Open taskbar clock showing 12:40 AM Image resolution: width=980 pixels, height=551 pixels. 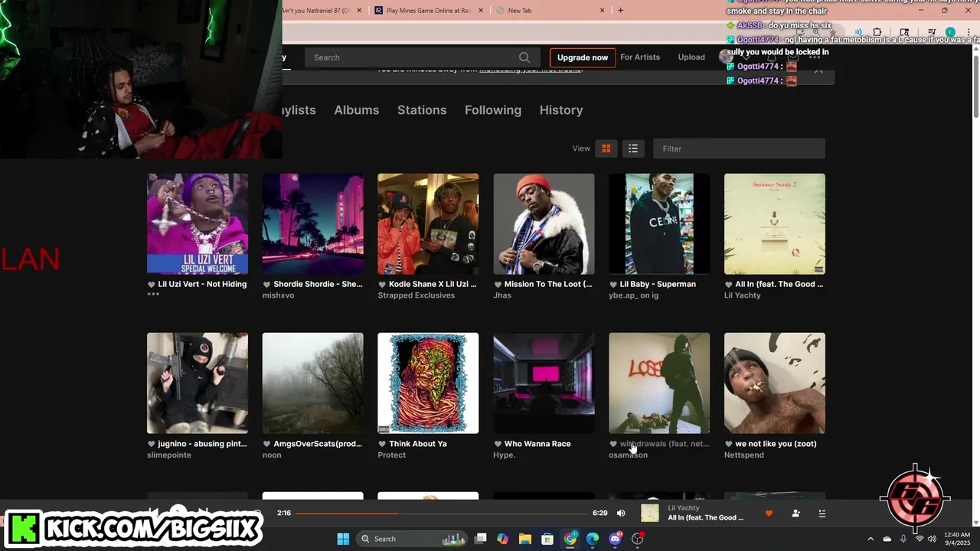[957, 539]
